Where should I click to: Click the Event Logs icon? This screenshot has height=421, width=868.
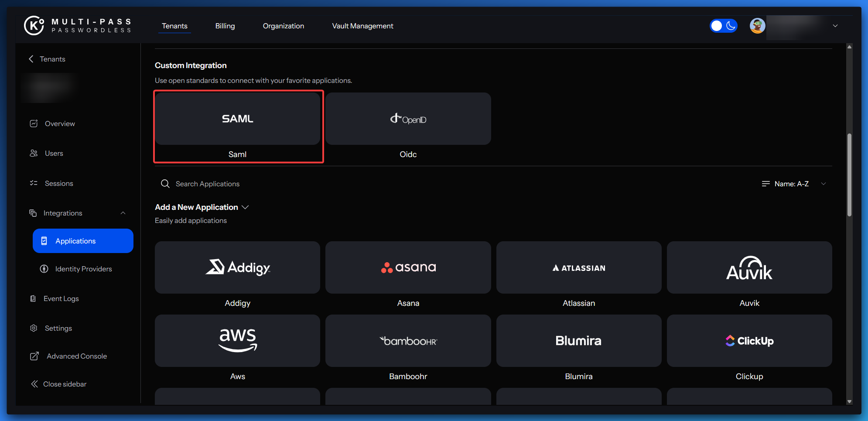point(33,298)
